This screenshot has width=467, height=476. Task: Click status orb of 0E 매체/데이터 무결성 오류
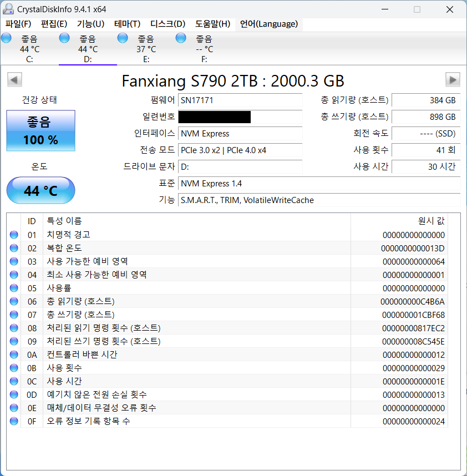[14, 408]
